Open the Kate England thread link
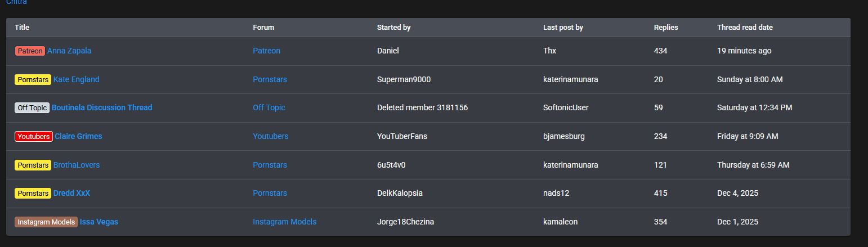The width and height of the screenshot is (868, 247). coord(76,79)
